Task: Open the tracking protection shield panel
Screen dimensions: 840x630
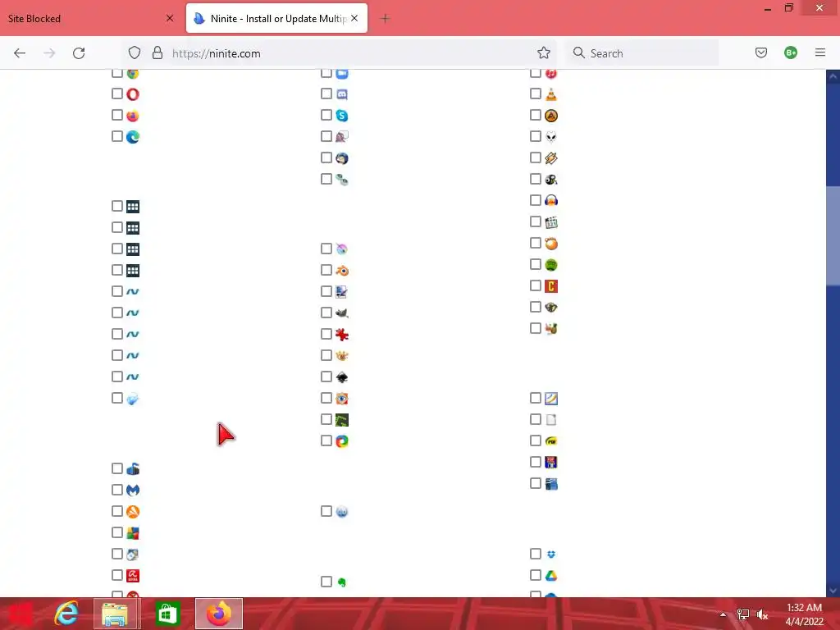Action: tap(135, 53)
